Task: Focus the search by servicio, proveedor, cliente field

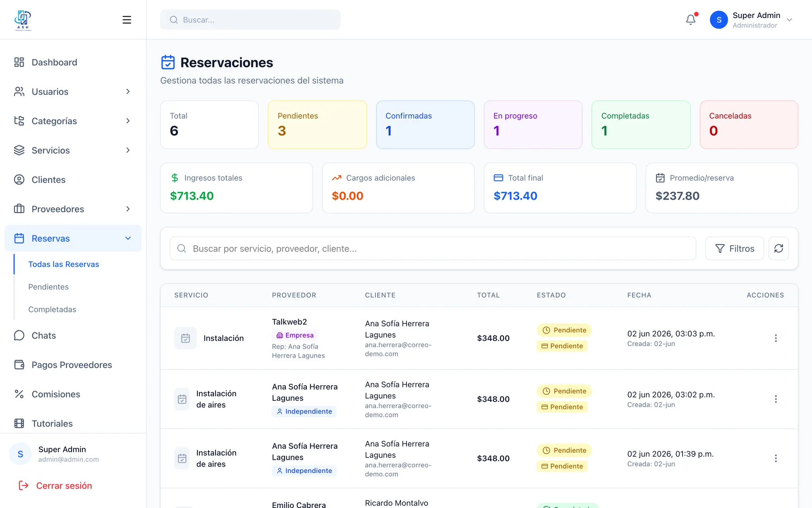Action: pyautogui.click(x=433, y=248)
